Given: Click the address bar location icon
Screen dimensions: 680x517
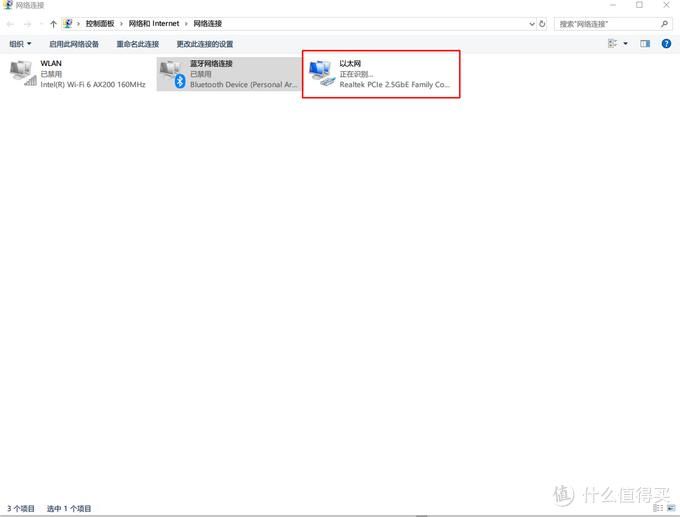Looking at the screenshot, I should click(68, 23).
